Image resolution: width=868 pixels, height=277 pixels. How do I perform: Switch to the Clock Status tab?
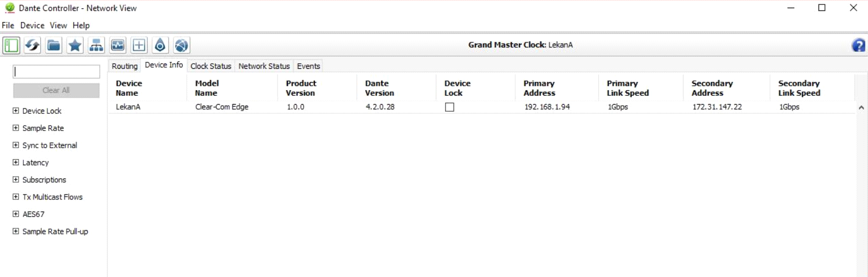click(x=210, y=66)
